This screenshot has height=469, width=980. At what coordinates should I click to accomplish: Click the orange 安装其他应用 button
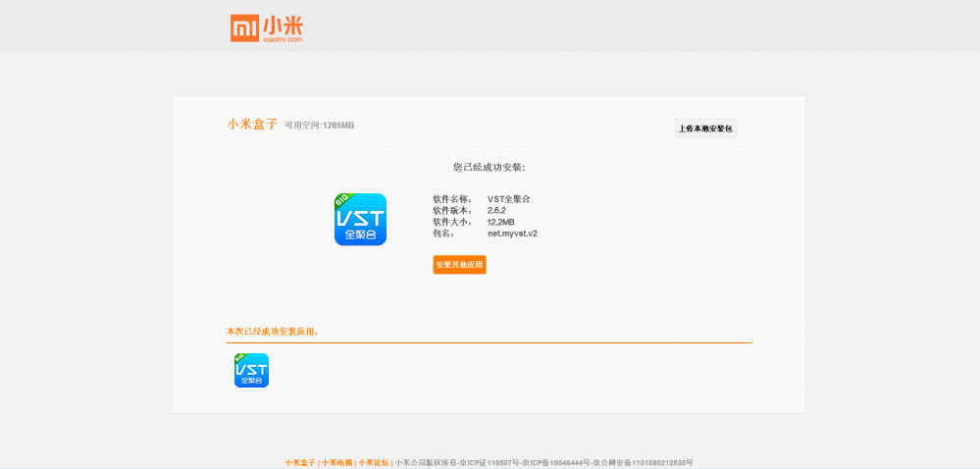(459, 265)
